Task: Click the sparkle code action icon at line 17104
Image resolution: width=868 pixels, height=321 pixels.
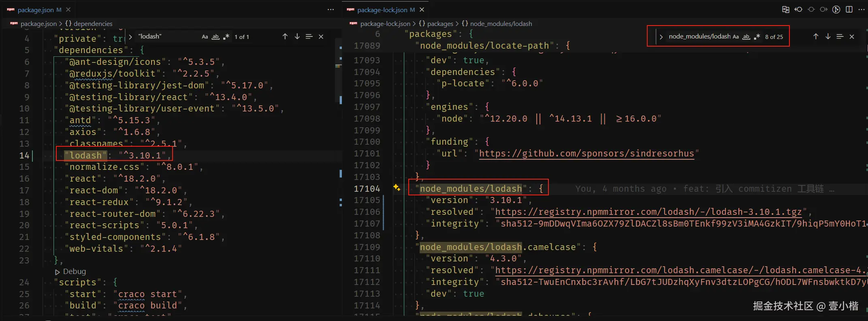Action: (x=397, y=188)
